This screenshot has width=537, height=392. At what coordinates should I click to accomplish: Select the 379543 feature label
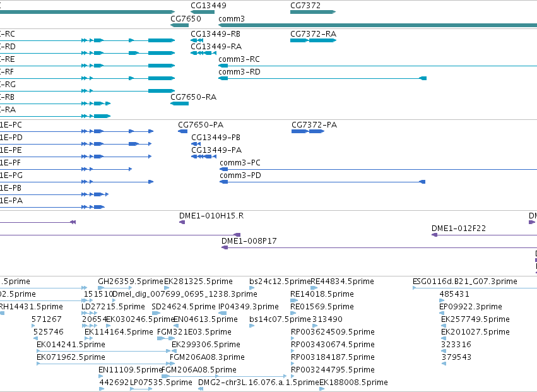click(456, 357)
